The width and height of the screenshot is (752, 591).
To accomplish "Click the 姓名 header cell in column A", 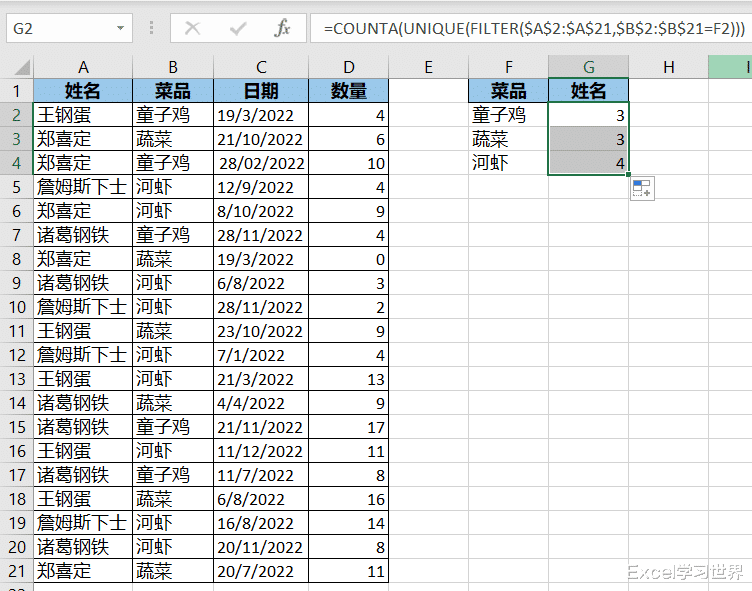I will pyautogui.click(x=83, y=91).
